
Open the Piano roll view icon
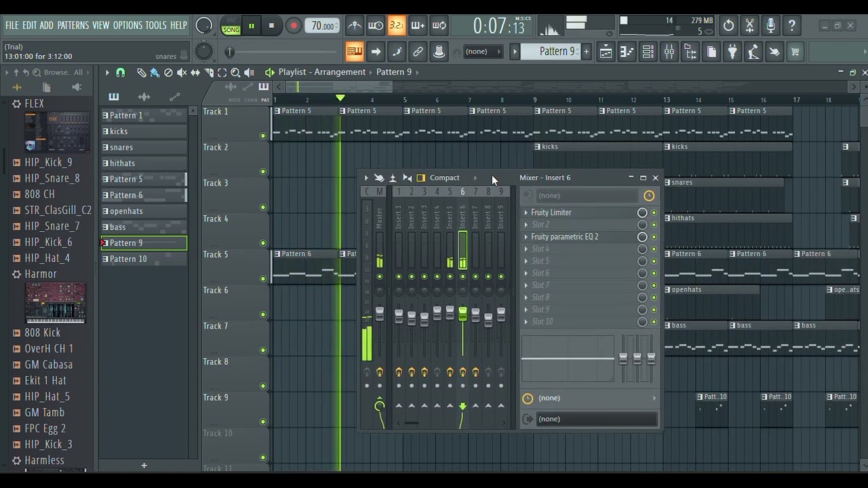627,52
